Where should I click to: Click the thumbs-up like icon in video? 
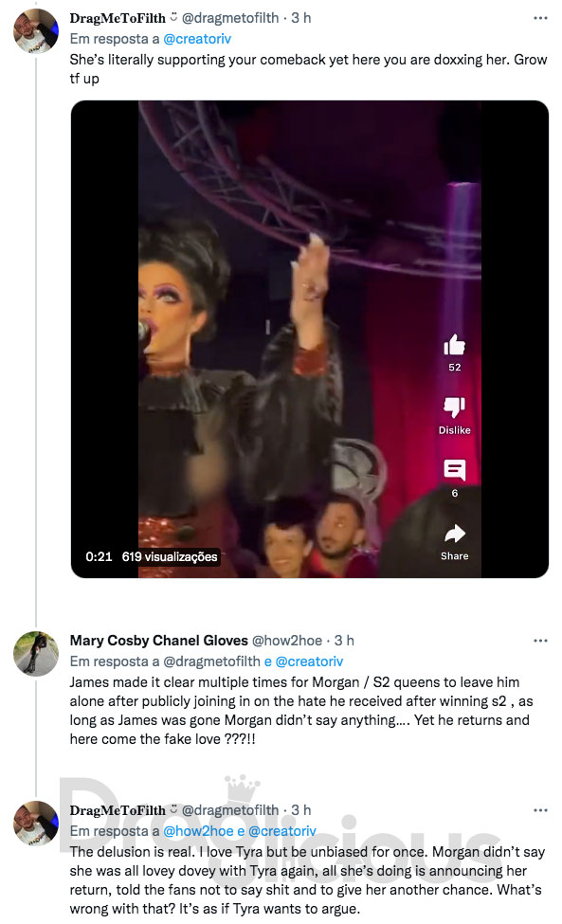[454, 345]
